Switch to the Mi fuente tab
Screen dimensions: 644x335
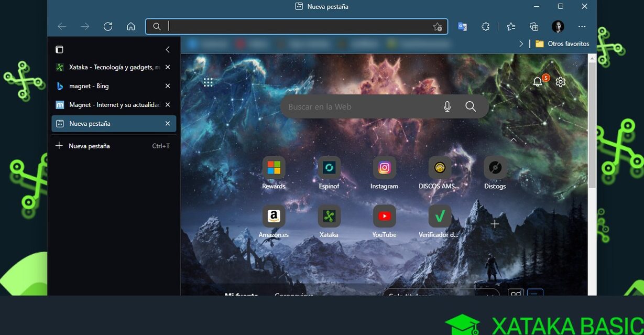coord(241,295)
